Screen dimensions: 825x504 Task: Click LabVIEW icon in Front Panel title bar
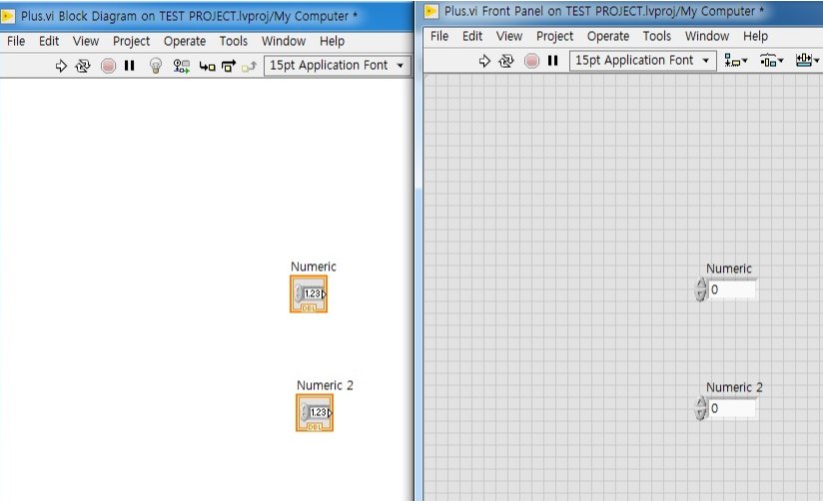pos(431,11)
